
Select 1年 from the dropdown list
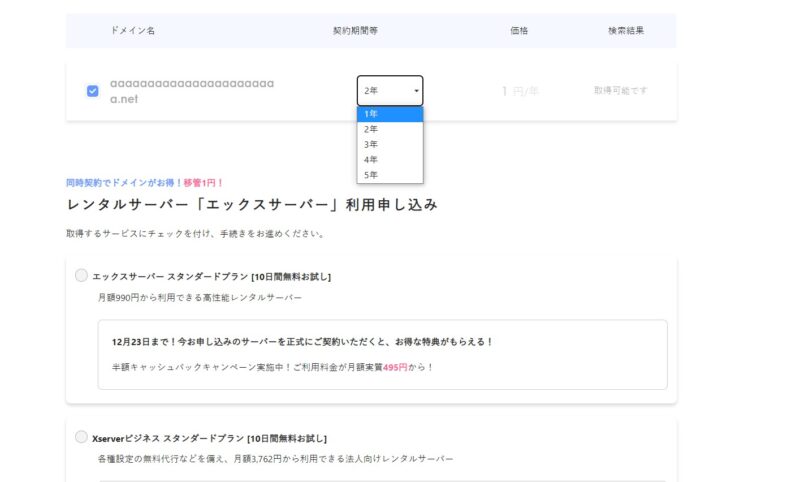point(390,114)
